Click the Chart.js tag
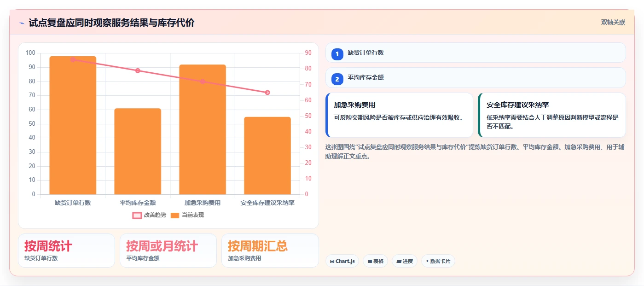 tap(342, 261)
